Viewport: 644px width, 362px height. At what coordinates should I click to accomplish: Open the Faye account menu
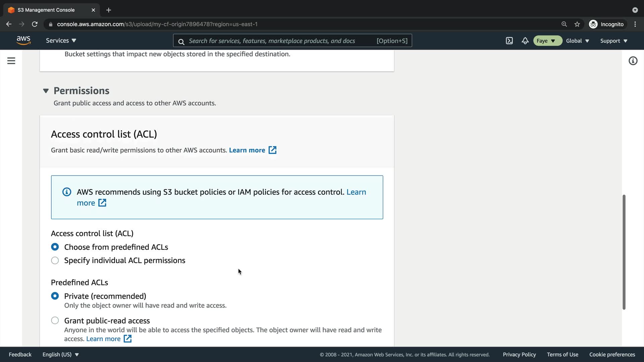(546, 41)
